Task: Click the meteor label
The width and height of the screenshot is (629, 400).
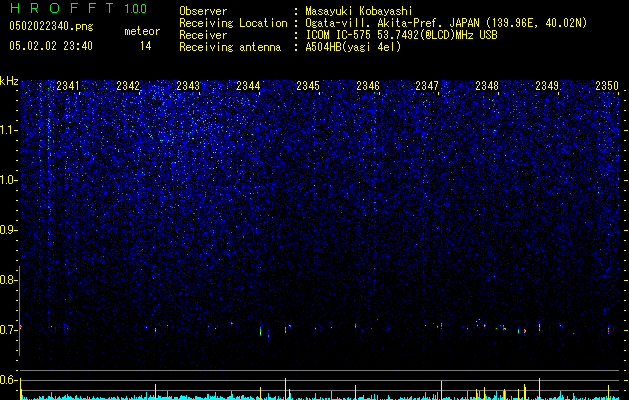Action: (x=142, y=31)
